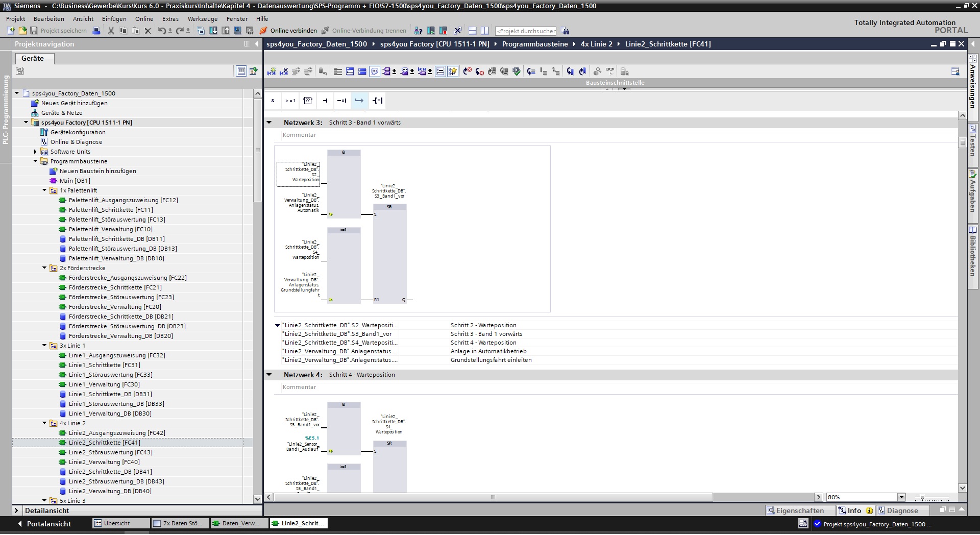Screen dimensions: 980x535
Task: Click the paste icon in main toolbar
Action: (135, 31)
